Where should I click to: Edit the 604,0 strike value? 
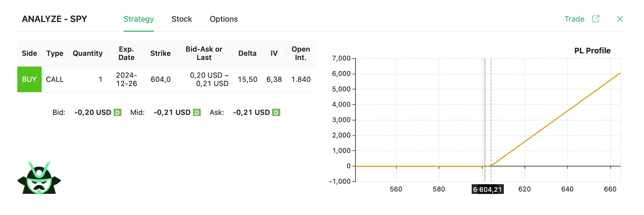pyautogui.click(x=161, y=80)
